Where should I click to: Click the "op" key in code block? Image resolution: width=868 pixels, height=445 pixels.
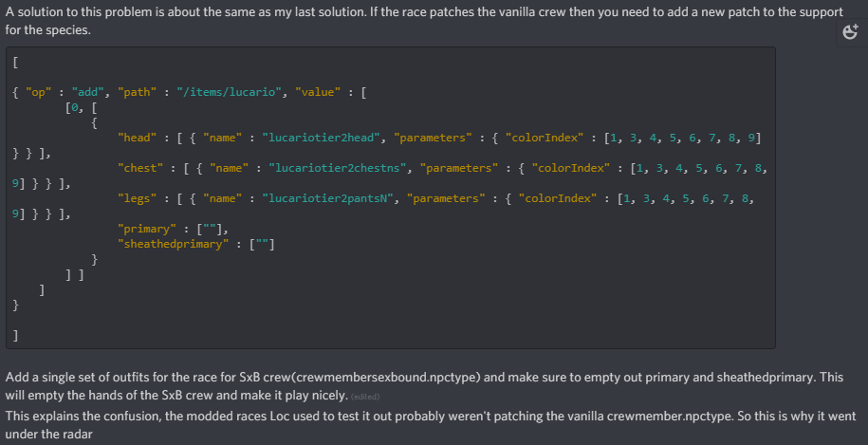click(x=38, y=92)
